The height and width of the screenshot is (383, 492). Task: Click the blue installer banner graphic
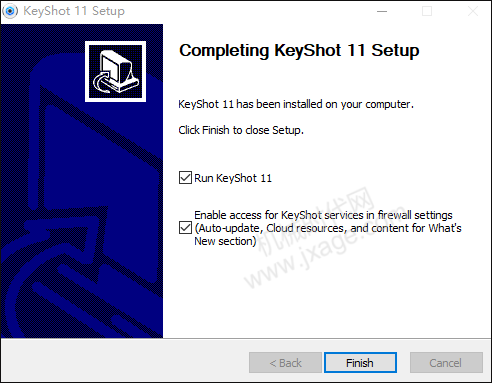point(82,181)
